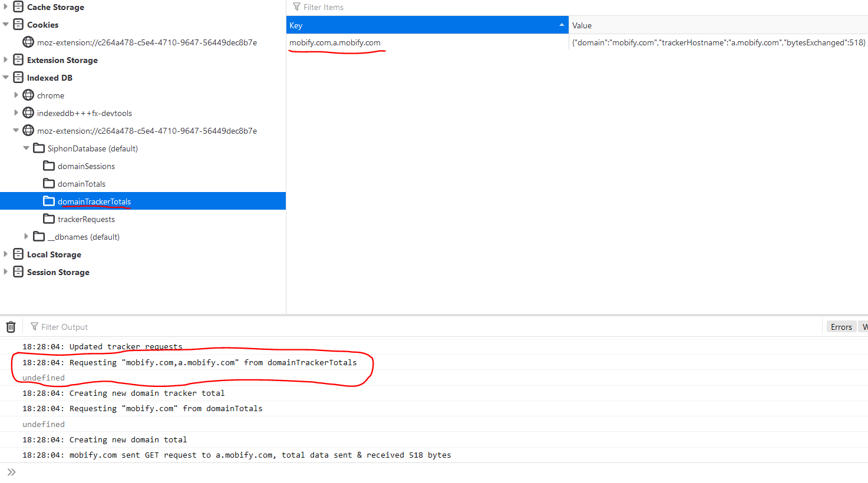Clear console output with trash icon
This screenshot has height=483, width=868.
tap(11, 327)
